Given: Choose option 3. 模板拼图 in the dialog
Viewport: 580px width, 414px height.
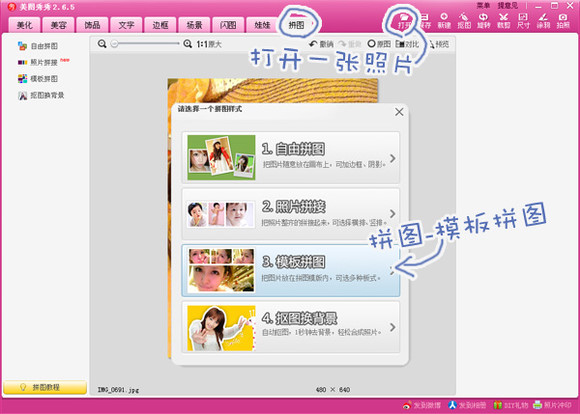Looking at the screenshot, I should 291,270.
